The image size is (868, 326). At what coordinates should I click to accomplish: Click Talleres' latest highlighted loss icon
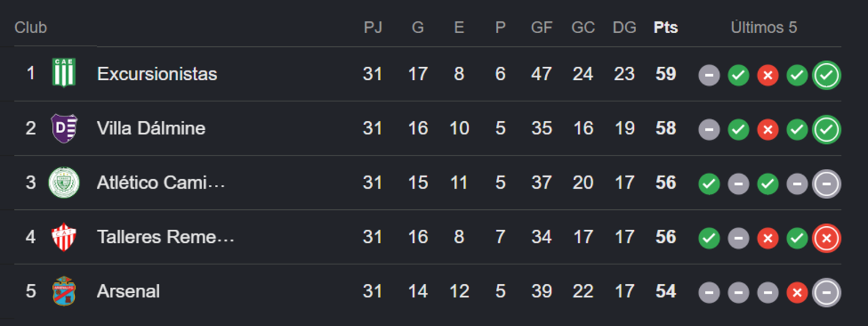click(826, 239)
